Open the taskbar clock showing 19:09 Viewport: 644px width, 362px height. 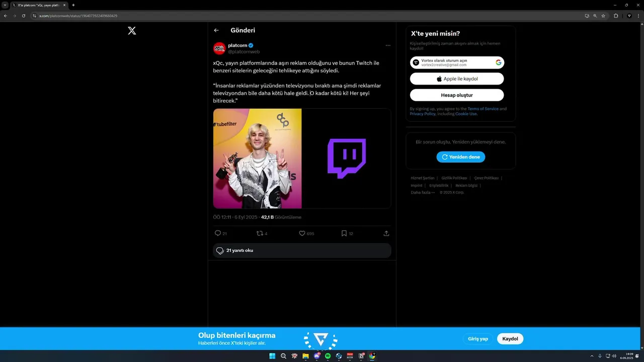(626, 356)
